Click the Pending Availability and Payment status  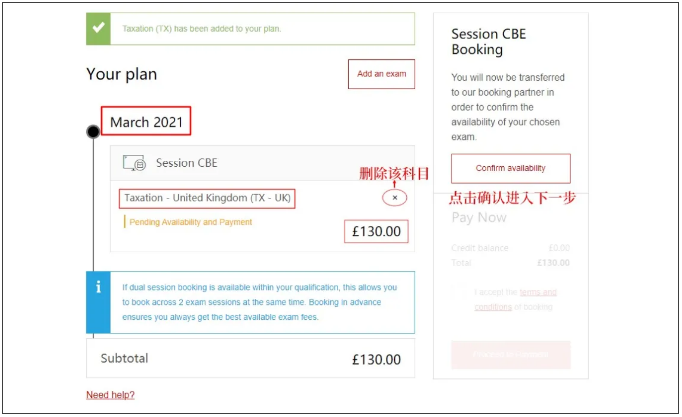pyautogui.click(x=190, y=222)
